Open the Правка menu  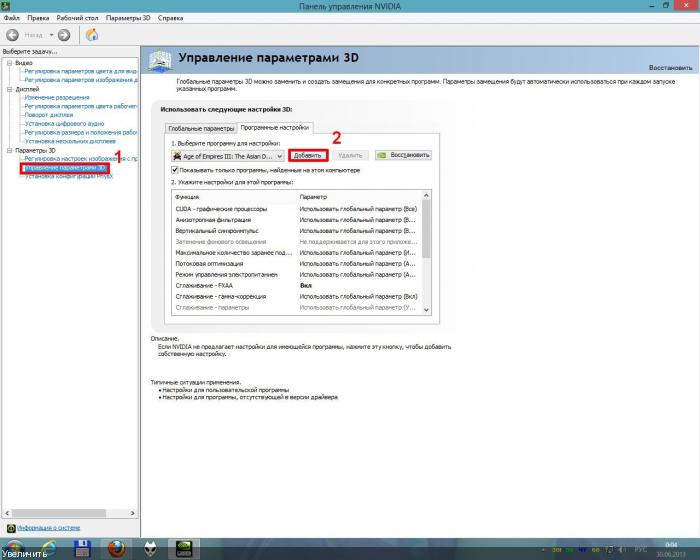(x=38, y=18)
